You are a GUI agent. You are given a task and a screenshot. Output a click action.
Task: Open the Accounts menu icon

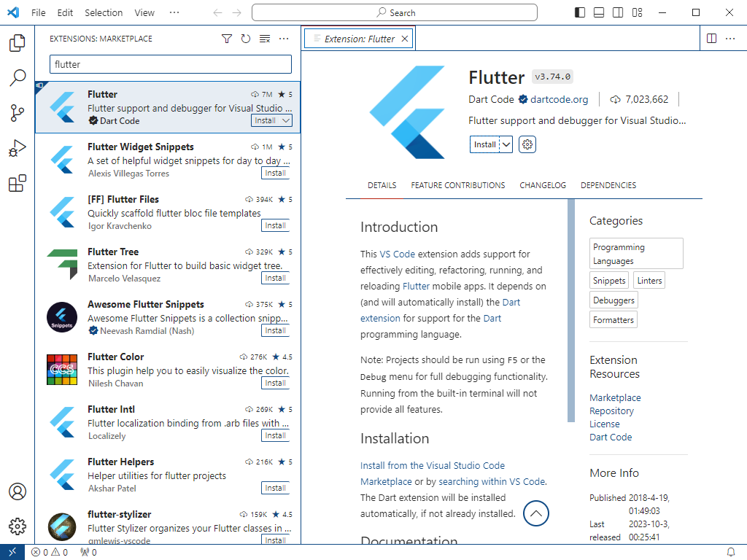coord(18,491)
